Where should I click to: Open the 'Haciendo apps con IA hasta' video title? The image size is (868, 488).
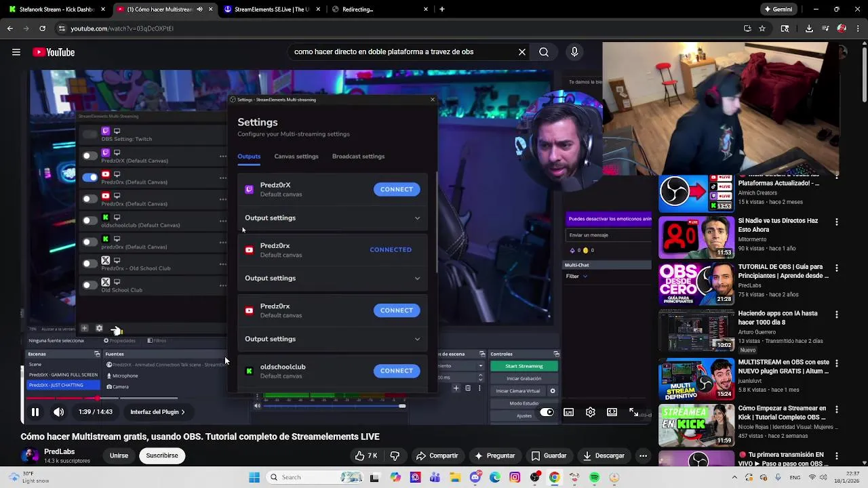pyautogui.click(x=778, y=318)
